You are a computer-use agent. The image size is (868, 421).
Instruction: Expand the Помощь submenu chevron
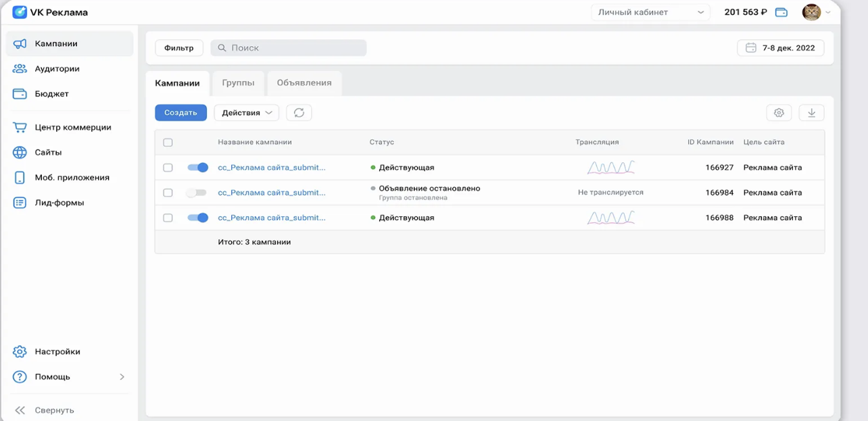tap(122, 377)
